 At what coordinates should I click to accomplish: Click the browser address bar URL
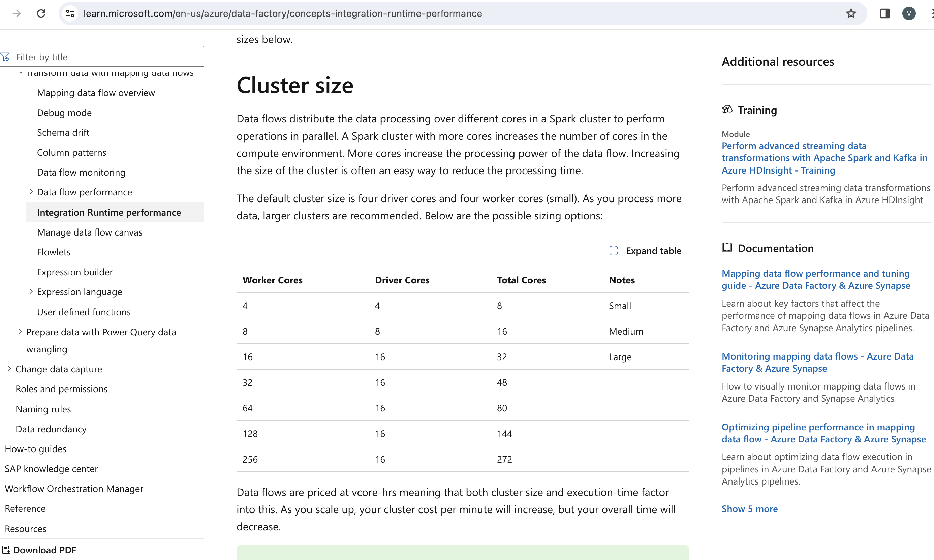coord(282,13)
